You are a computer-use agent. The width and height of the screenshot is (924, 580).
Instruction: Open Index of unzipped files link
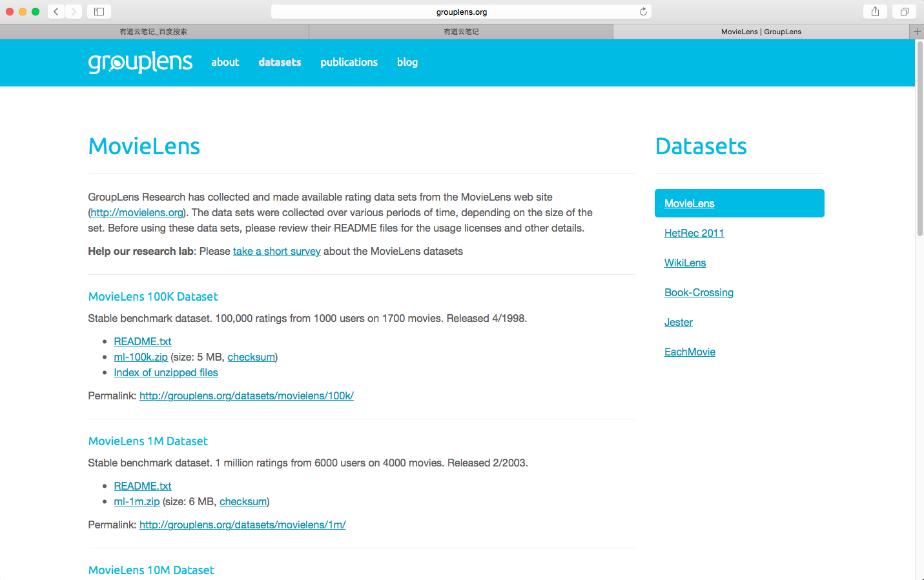(166, 372)
